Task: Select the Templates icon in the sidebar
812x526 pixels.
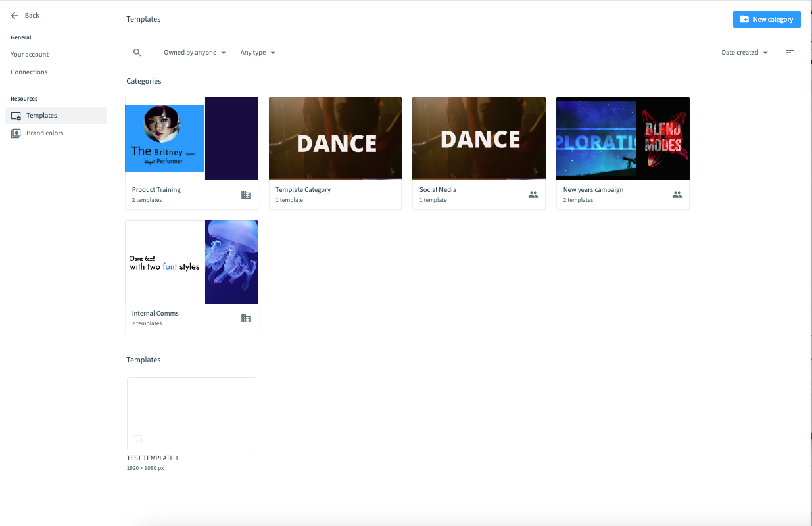Action: pos(15,115)
